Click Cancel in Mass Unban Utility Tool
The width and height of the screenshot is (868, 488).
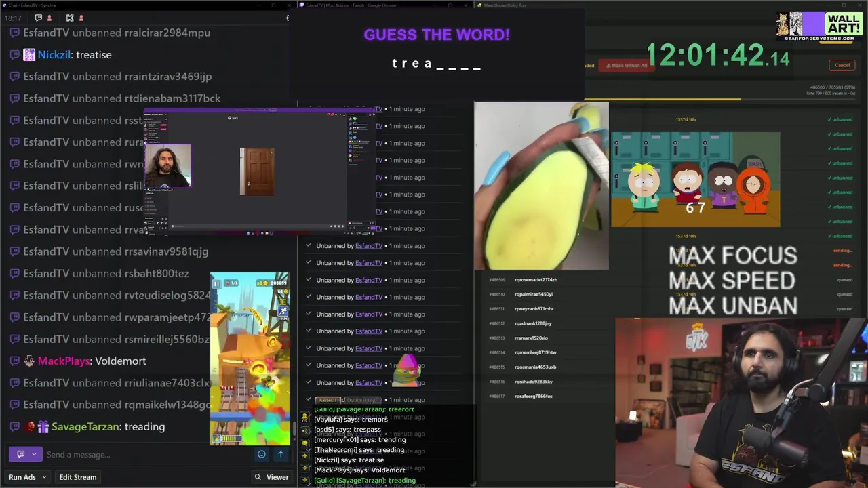pyautogui.click(x=842, y=65)
